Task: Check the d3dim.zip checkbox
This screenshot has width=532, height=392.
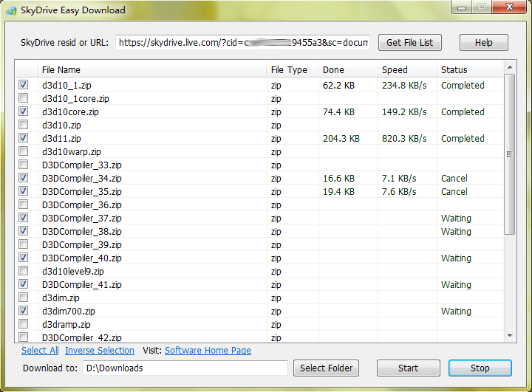Action: click(24, 298)
